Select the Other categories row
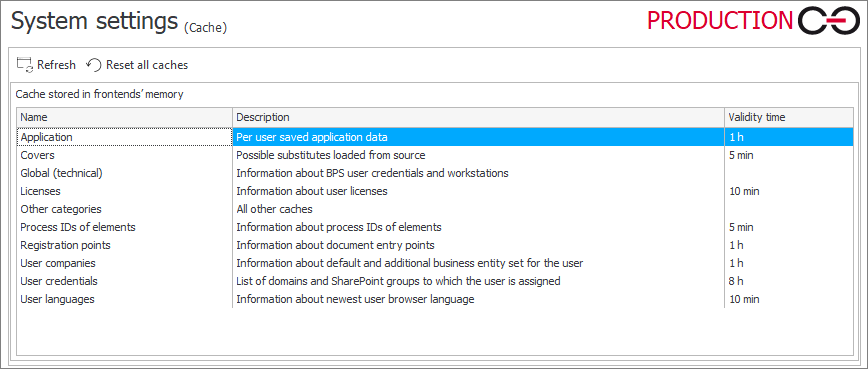The width and height of the screenshot is (868, 369). [x=435, y=209]
